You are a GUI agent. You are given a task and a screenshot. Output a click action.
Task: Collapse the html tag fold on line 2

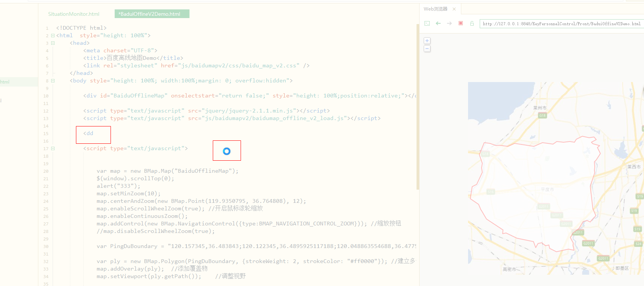[53, 36]
